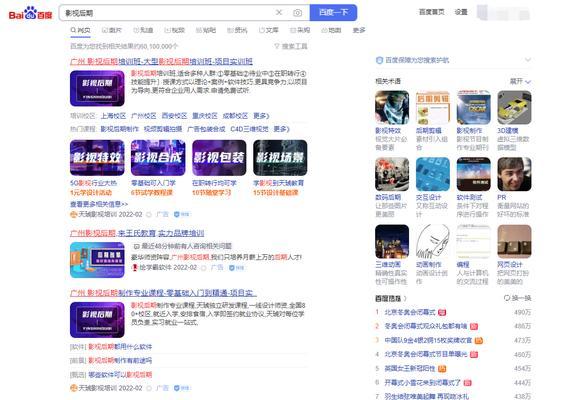Open the 影视特效 related term image
The width and height of the screenshot is (568, 400).
(392, 108)
